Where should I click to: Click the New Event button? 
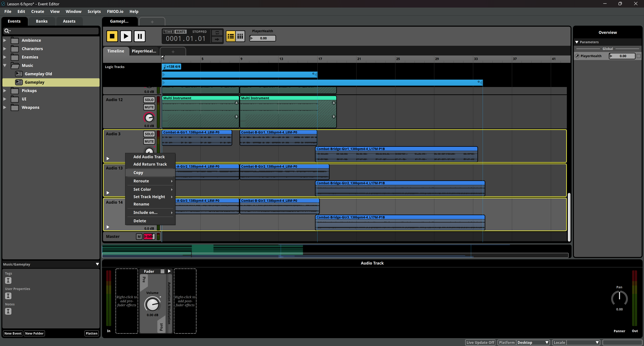13,333
